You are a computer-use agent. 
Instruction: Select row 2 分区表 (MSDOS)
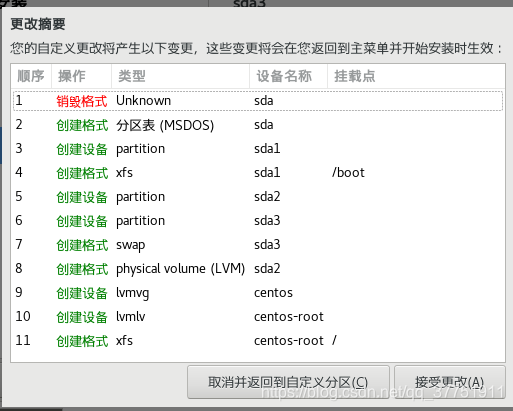[258, 125]
